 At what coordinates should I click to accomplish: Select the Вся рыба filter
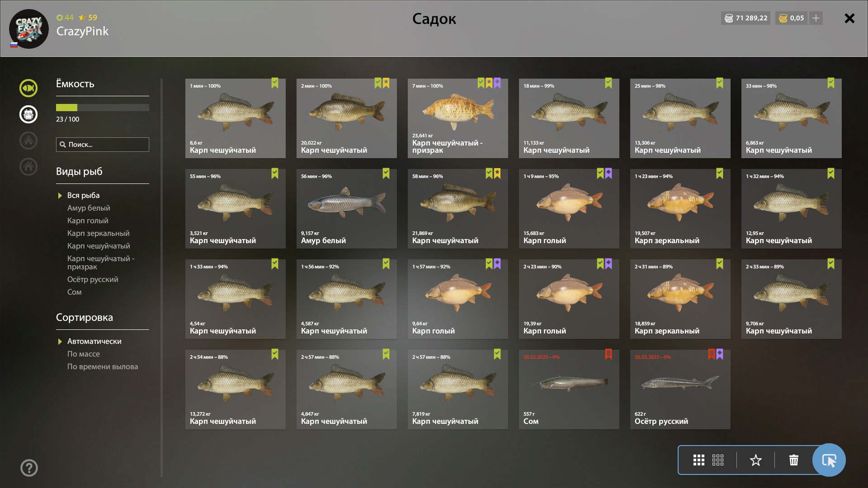coord(84,195)
